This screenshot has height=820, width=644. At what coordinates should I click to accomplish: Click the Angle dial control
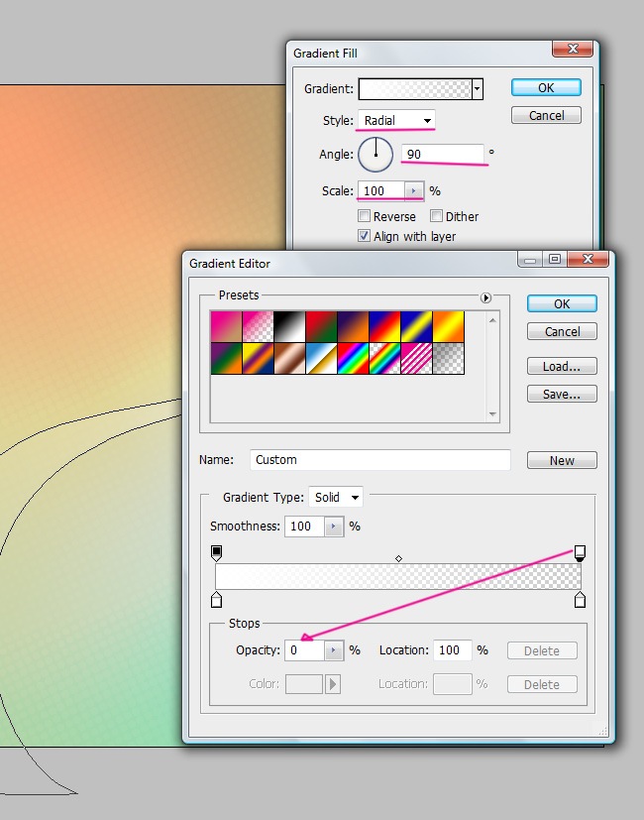coord(376,155)
